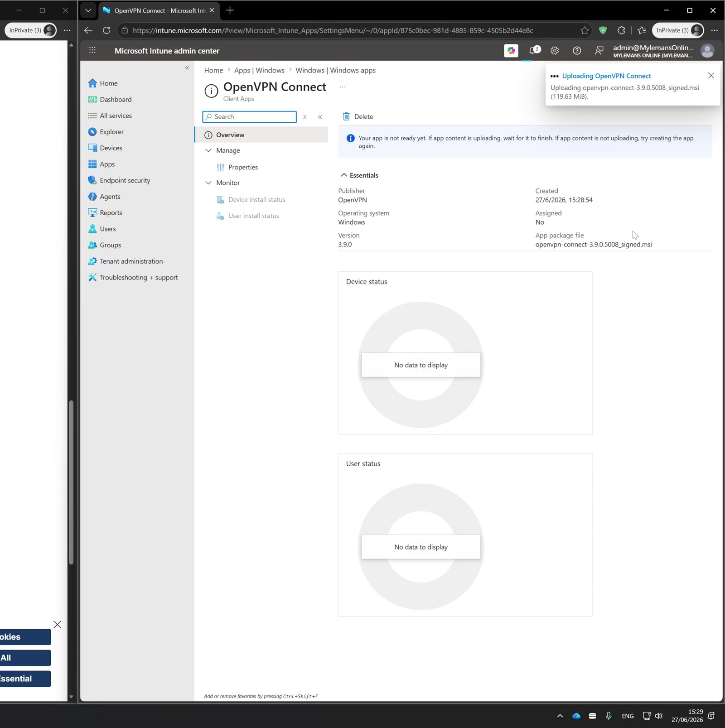Dismiss cookie banner X in background window
The height and width of the screenshot is (728, 725).
coord(57,625)
